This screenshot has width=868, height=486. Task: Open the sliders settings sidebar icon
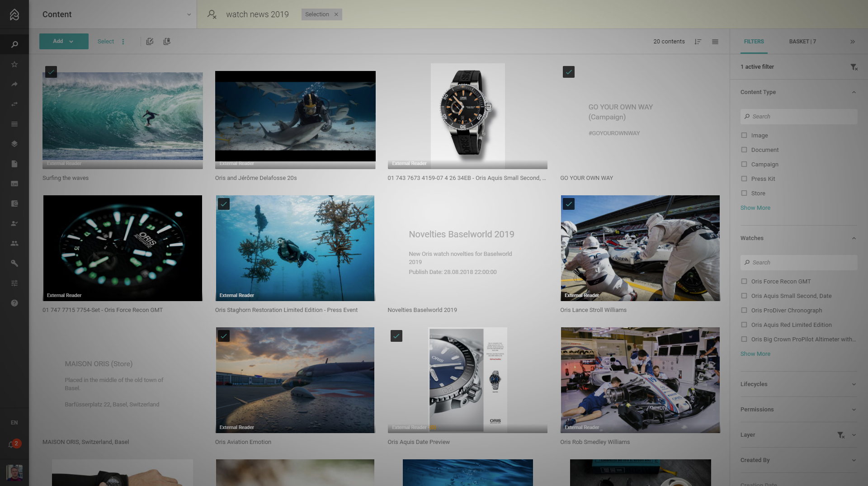point(14,283)
